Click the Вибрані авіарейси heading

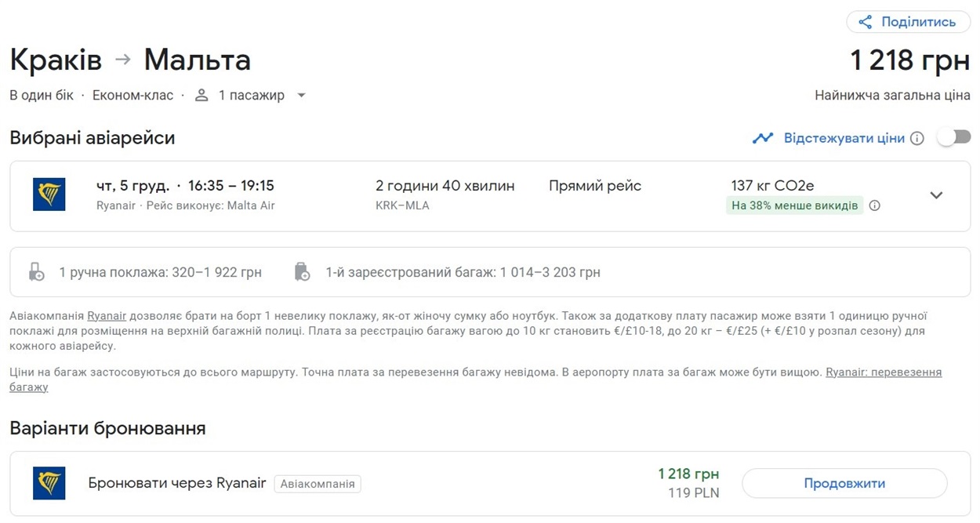pos(93,138)
